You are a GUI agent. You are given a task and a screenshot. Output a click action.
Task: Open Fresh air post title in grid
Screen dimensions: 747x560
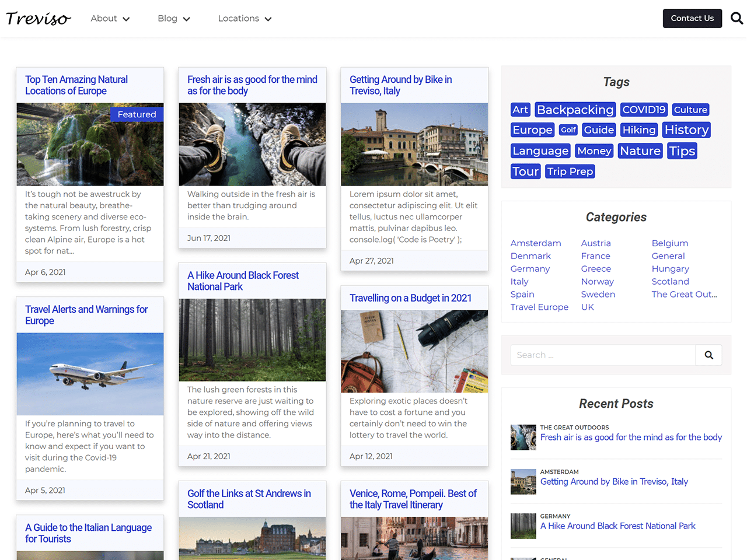pos(252,85)
